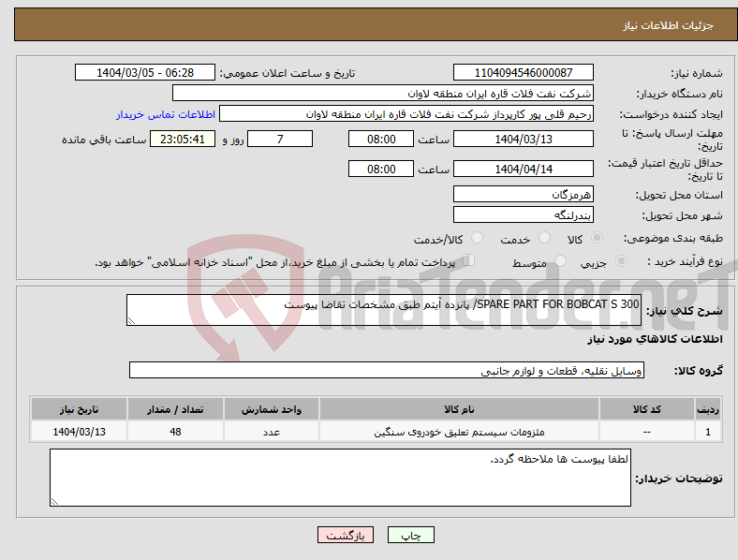Select the کالا radio button

[597, 238]
